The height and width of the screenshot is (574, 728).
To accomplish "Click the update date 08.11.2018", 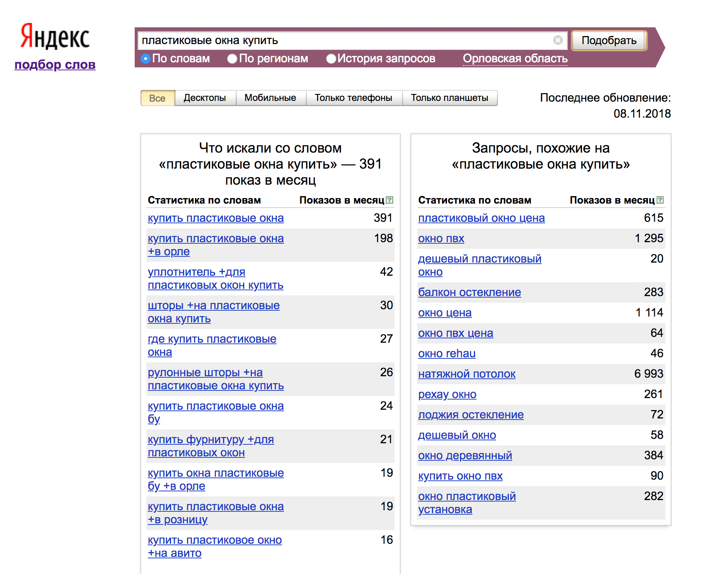I will click(642, 114).
